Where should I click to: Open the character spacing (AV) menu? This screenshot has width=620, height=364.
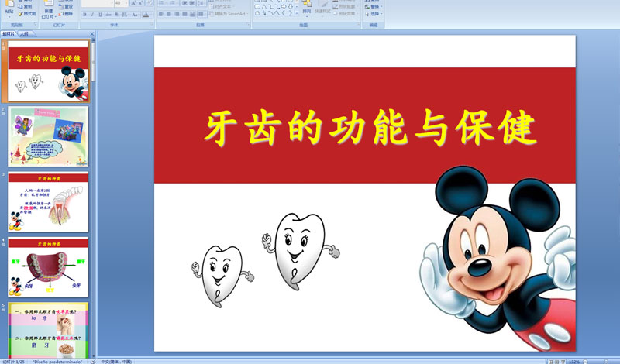click(125, 15)
